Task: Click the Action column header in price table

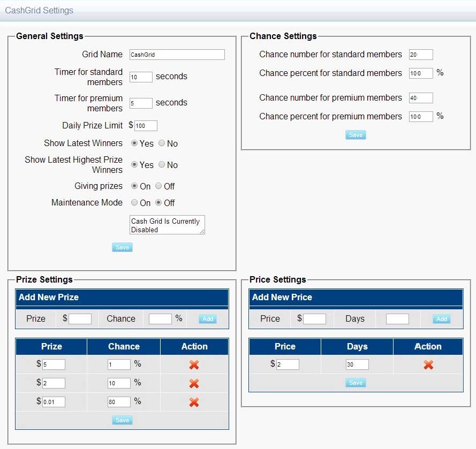Action: click(428, 346)
